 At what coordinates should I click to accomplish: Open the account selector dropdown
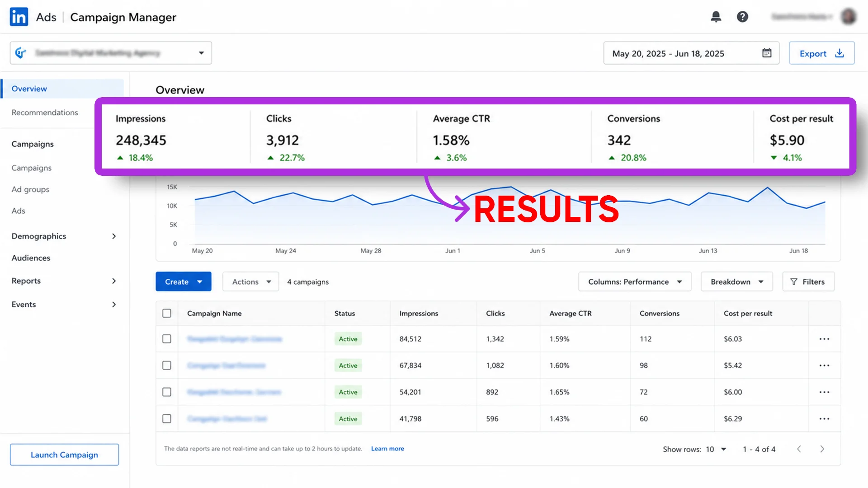click(x=111, y=53)
